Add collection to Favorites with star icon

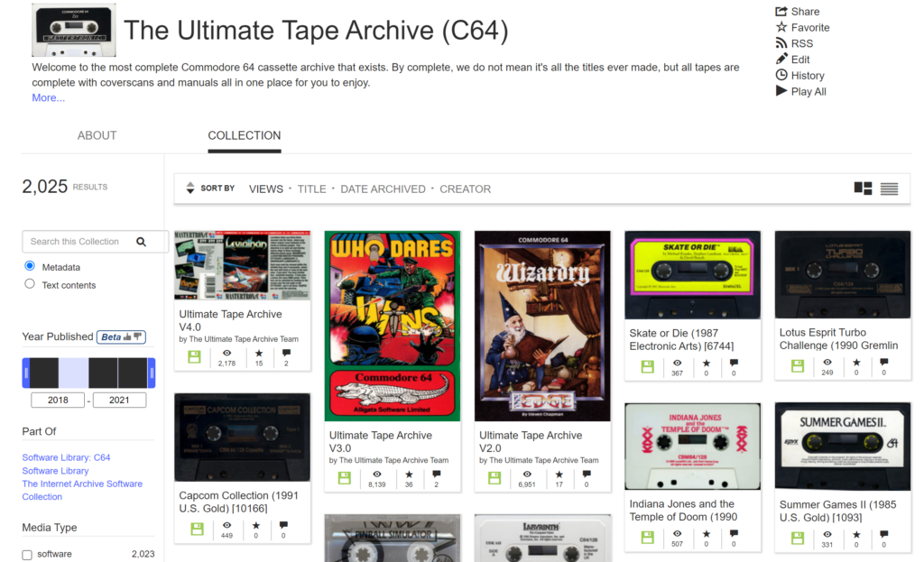[781, 27]
